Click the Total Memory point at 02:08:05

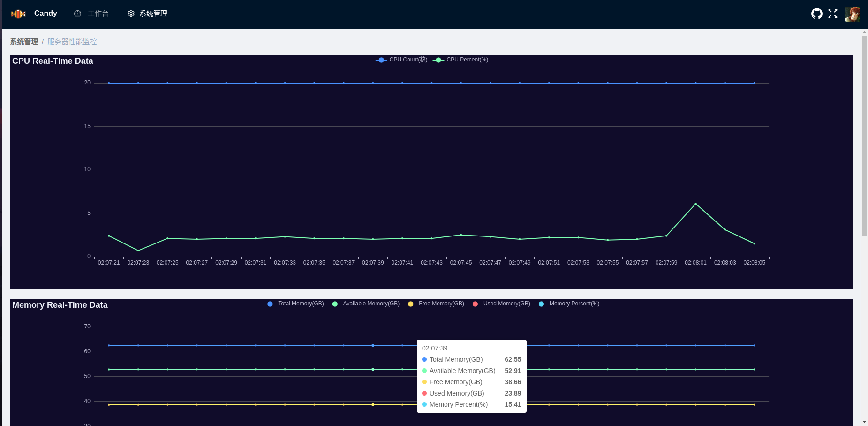point(754,345)
